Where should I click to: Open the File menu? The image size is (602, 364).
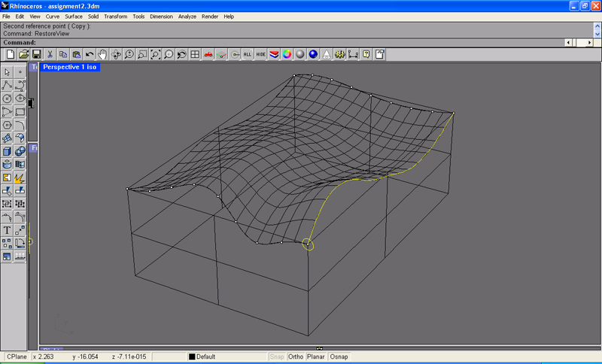[6, 17]
